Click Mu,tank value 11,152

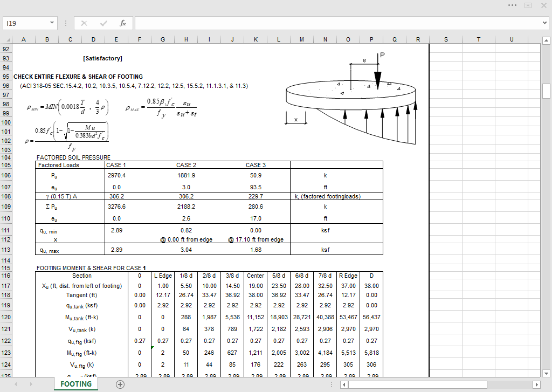tap(256, 317)
